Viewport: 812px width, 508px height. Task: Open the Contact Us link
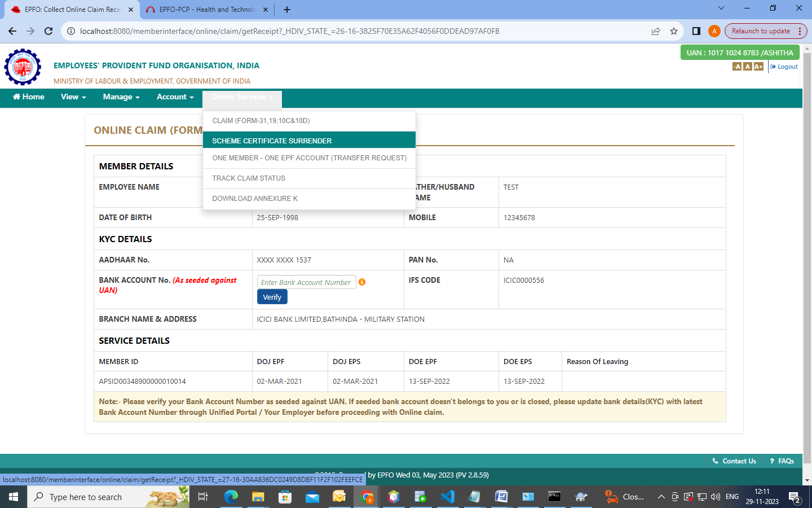pyautogui.click(x=734, y=461)
